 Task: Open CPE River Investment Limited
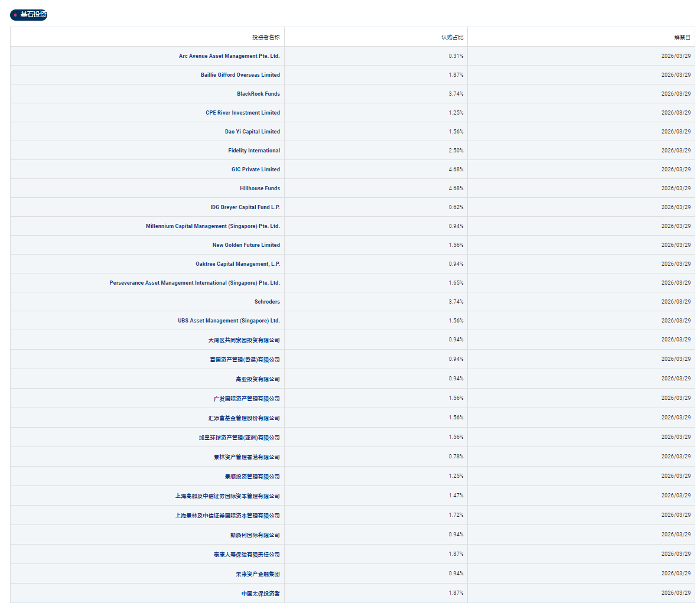pyautogui.click(x=243, y=113)
